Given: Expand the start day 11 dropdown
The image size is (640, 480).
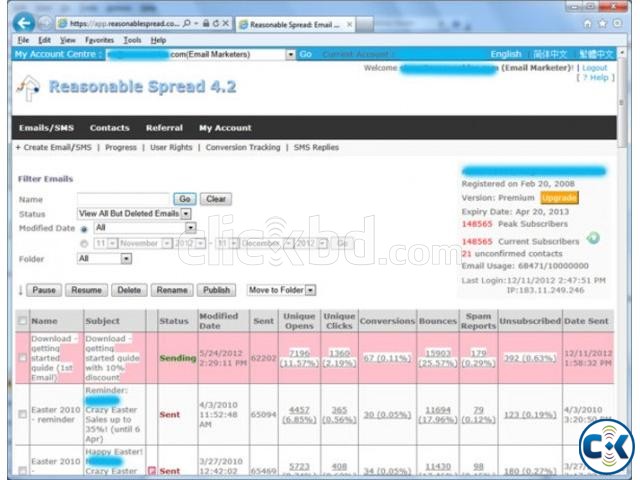Looking at the screenshot, I should [x=112, y=244].
